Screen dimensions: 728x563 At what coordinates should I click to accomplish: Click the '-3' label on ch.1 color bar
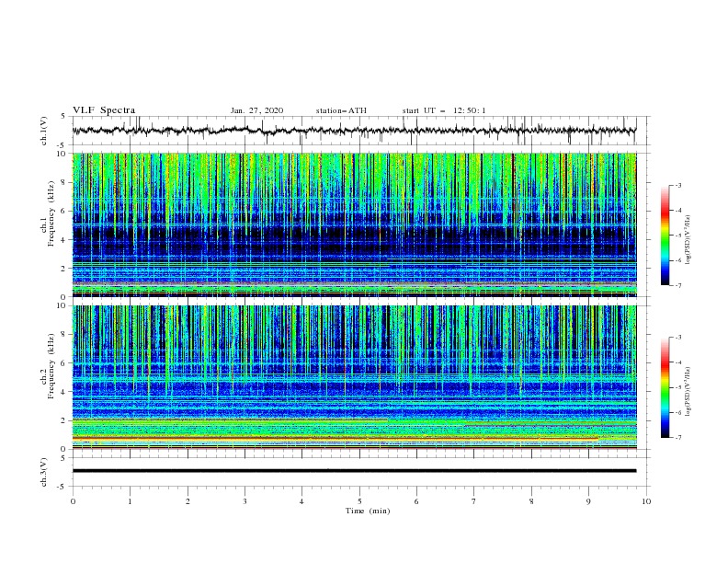(x=677, y=185)
